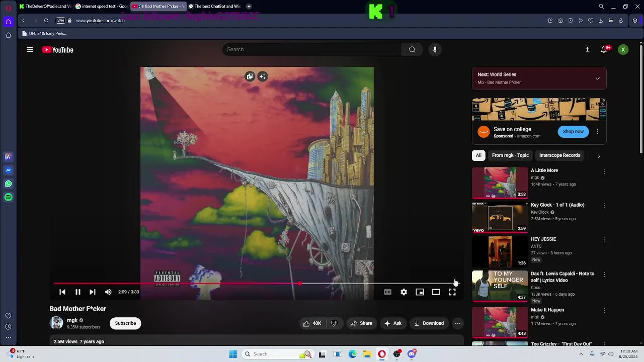Open mgk channel avatar

(x=56, y=323)
